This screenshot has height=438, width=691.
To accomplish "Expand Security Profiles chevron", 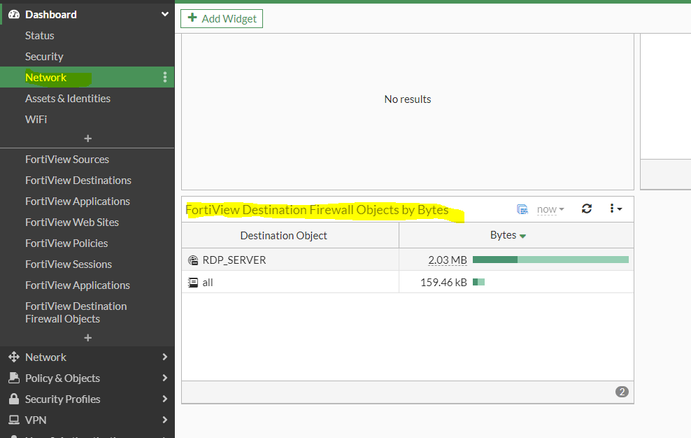I will pos(165,399).
